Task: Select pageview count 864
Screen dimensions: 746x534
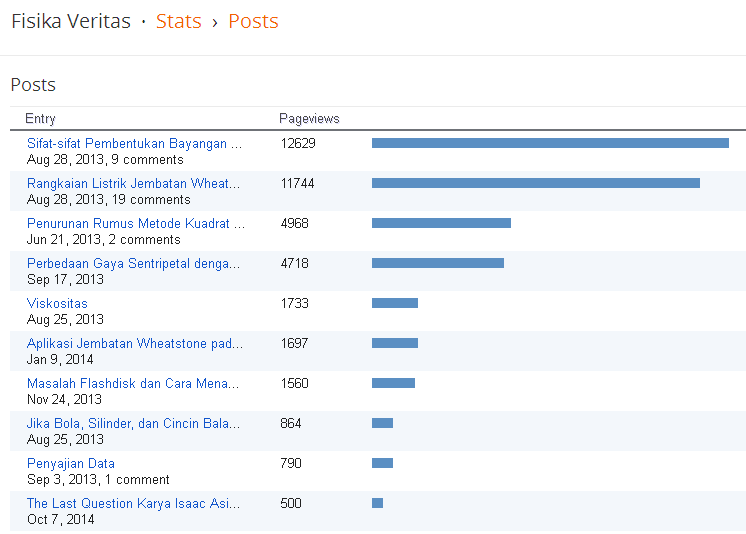Action: point(291,423)
